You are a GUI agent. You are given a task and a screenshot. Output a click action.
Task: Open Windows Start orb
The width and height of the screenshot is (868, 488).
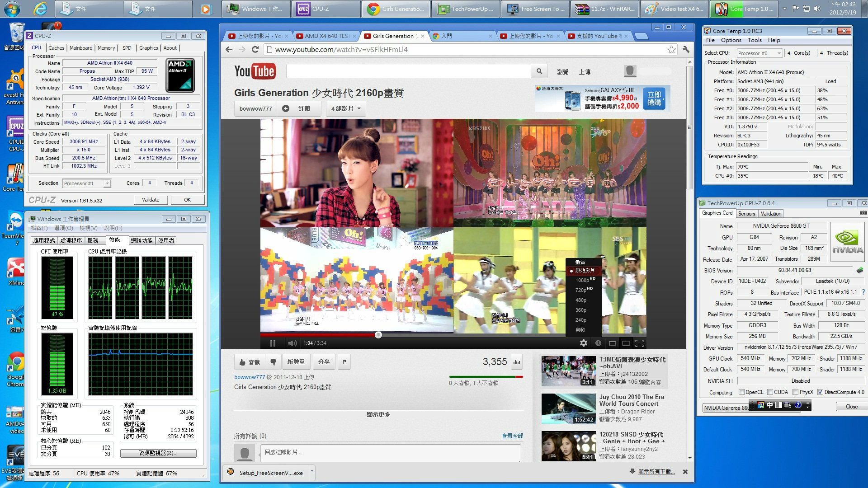(12, 9)
